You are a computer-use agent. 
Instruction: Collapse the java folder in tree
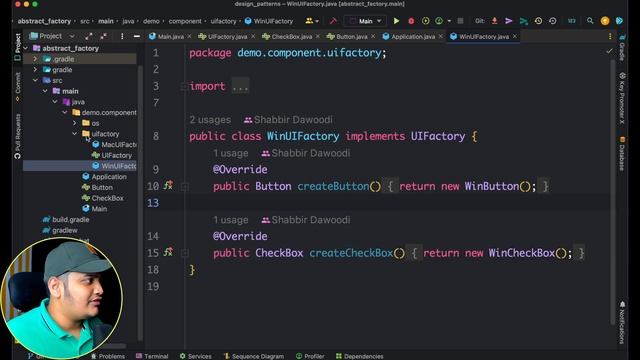point(55,102)
